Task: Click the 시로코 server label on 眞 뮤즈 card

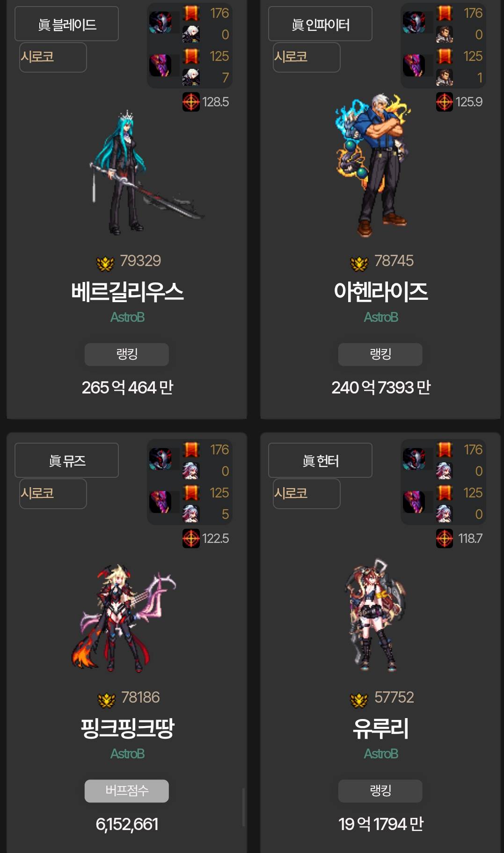Action: [x=53, y=493]
